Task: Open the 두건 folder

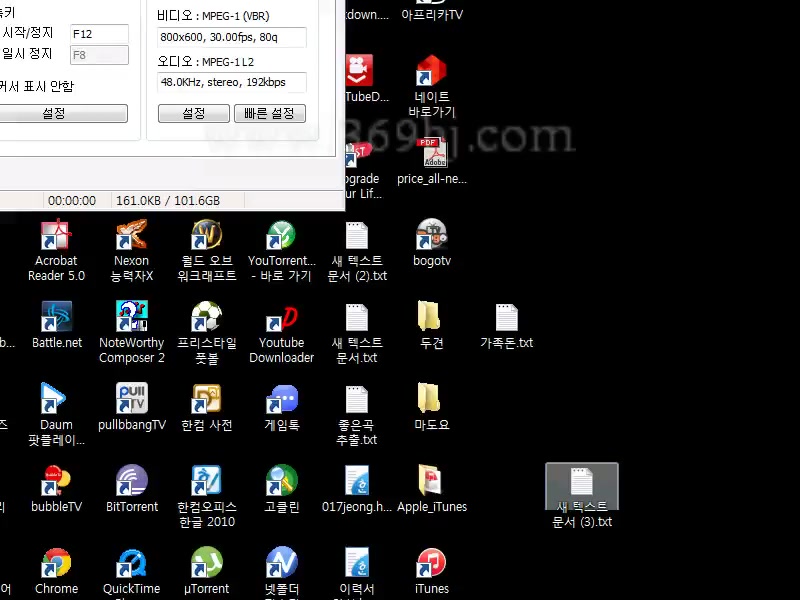Action: [x=431, y=319]
